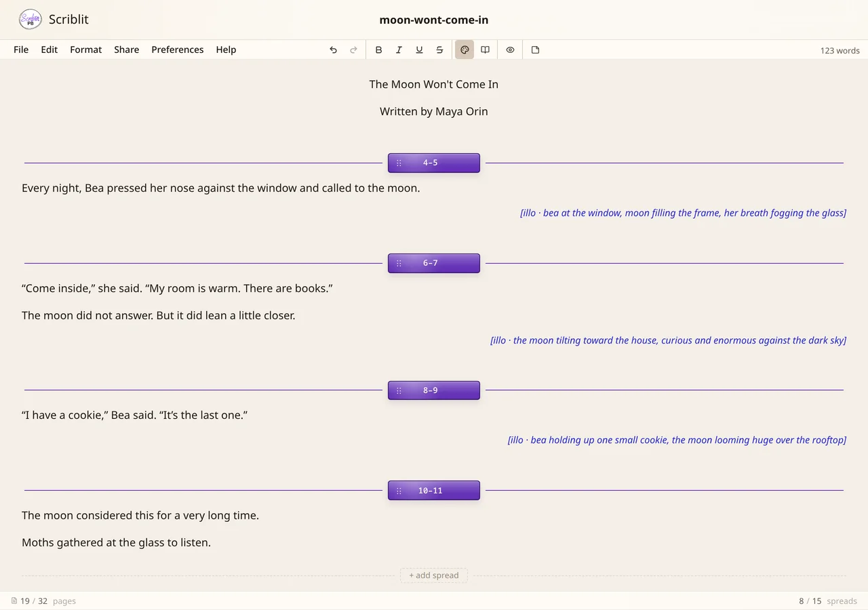Click the line The moon did not answer
The image size is (868, 610).
159,315
